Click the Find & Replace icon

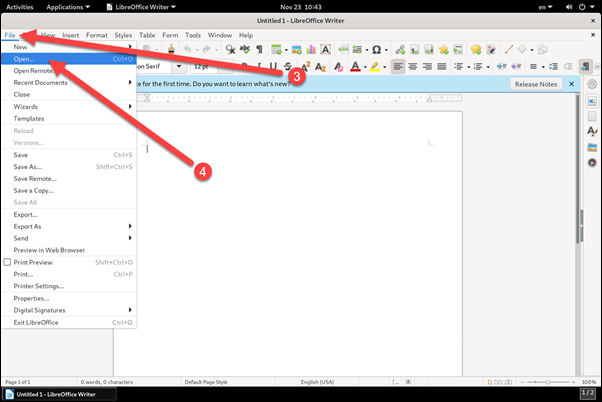(230, 49)
